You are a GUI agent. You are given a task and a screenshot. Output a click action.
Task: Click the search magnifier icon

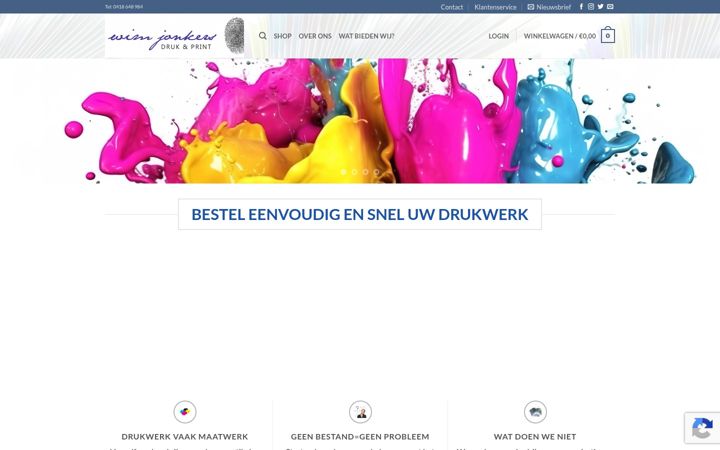pyautogui.click(x=263, y=36)
